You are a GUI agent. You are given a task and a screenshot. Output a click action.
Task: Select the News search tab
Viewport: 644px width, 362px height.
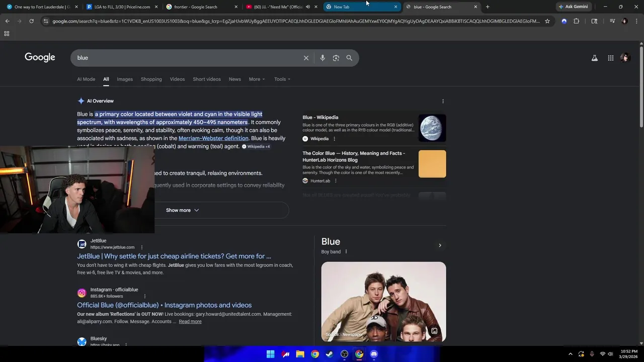coord(235,79)
